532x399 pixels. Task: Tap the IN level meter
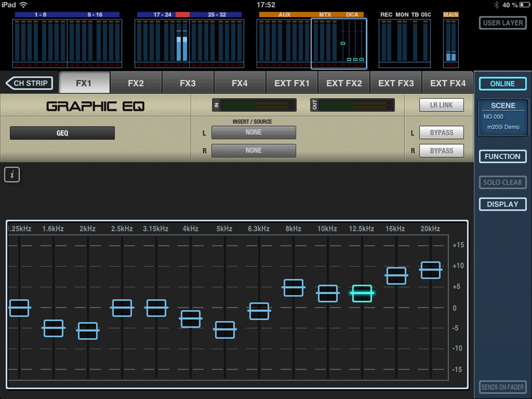254,105
